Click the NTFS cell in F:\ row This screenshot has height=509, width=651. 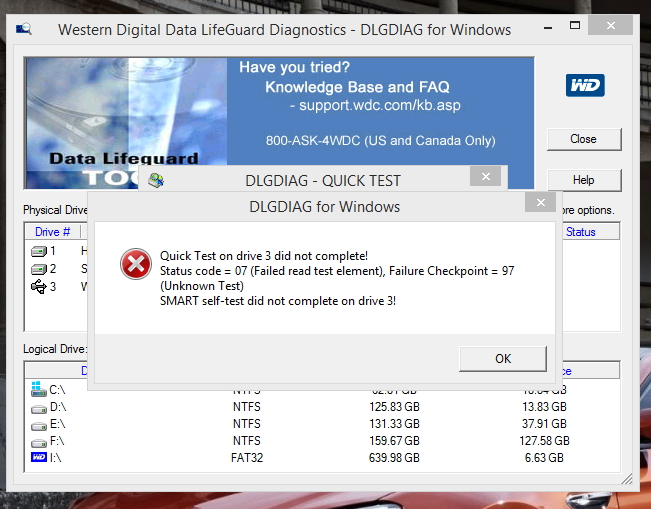[247, 440]
